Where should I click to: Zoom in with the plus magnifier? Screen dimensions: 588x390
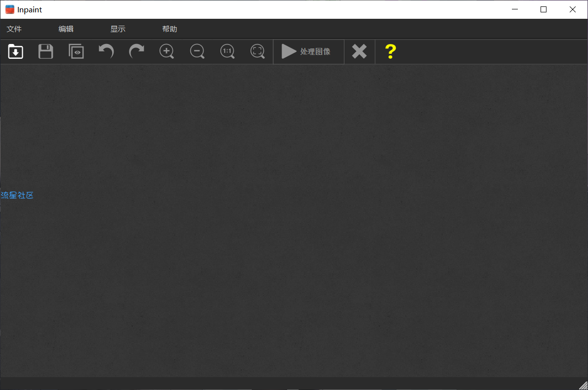(x=167, y=51)
